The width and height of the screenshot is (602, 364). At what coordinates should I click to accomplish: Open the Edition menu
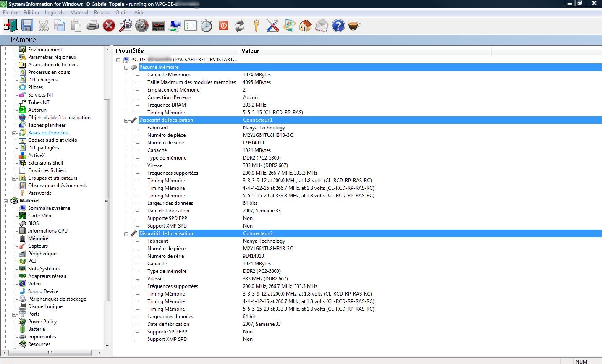[x=31, y=13]
